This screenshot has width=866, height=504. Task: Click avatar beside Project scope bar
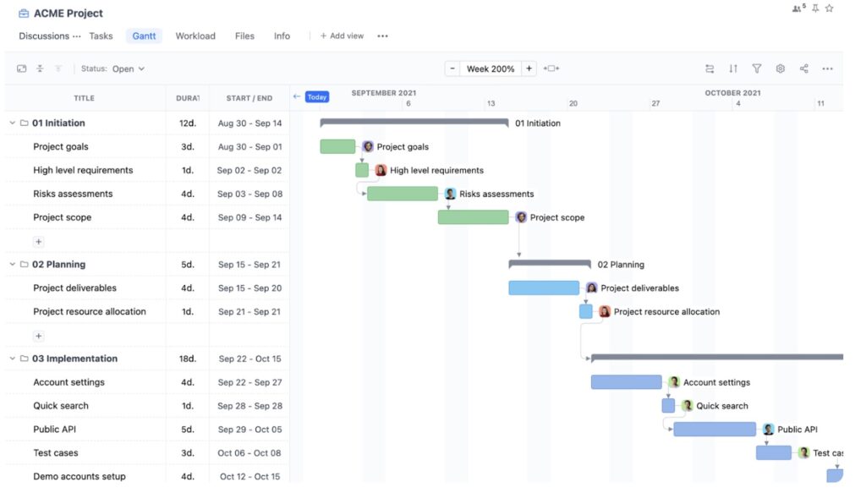(521, 217)
